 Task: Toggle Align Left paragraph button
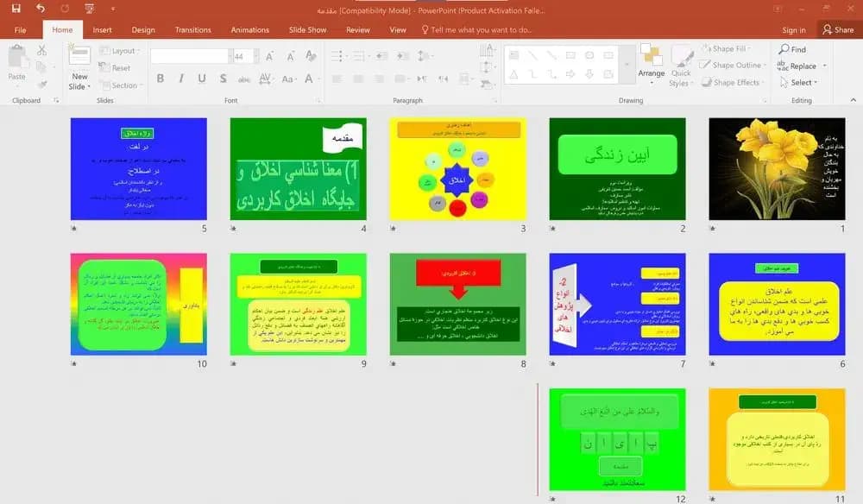point(337,79)
